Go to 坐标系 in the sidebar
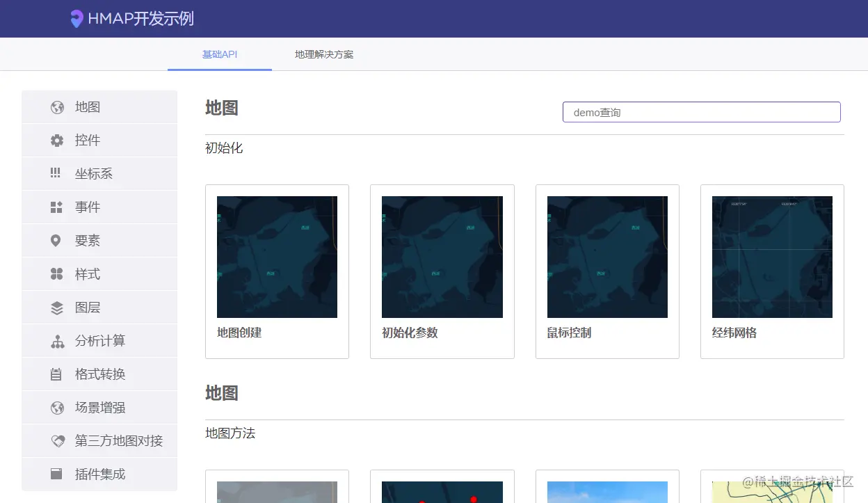 coord(99,174)
